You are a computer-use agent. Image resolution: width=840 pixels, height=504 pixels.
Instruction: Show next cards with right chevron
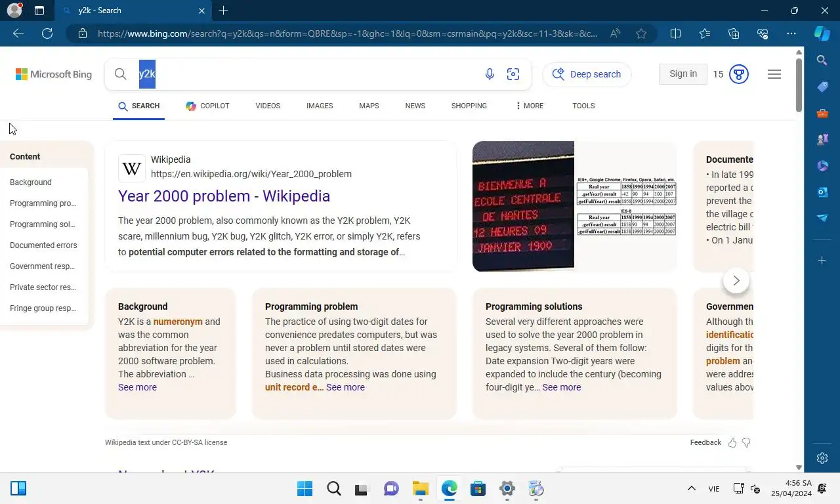(x=736, y=281)
